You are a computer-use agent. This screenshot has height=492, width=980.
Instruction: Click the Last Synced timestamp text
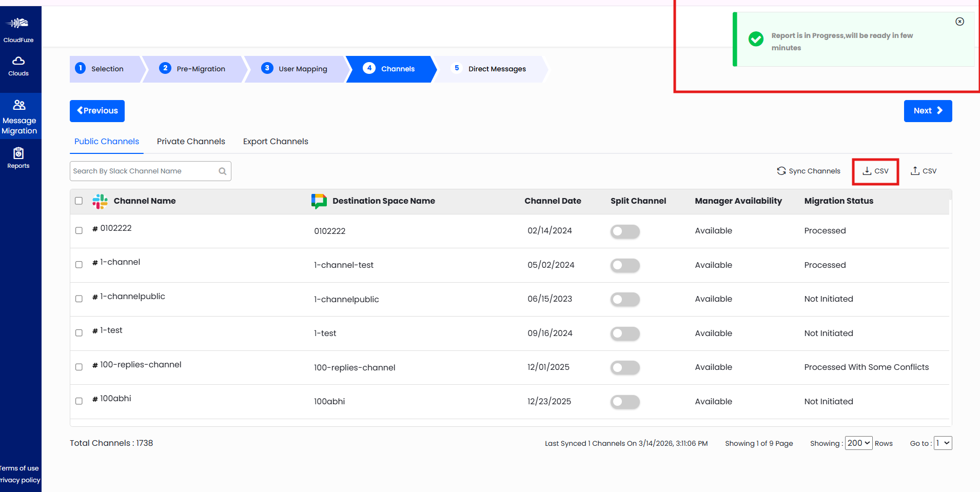(x=626, y=444)
